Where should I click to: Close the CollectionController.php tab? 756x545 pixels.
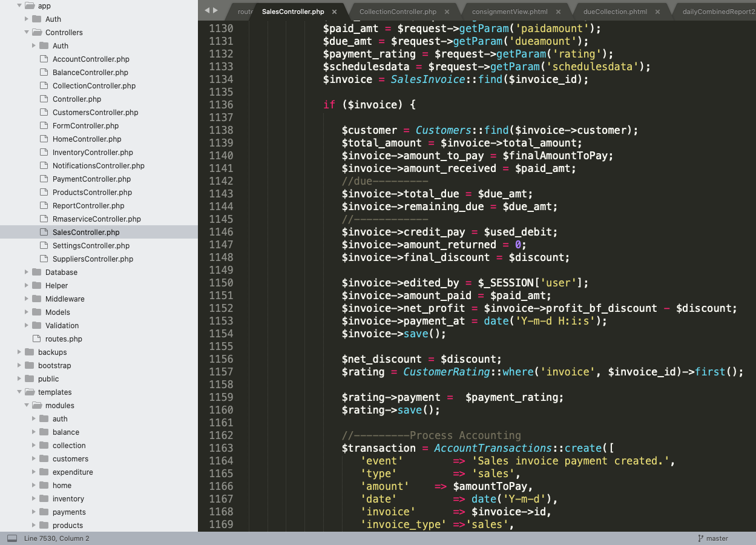coord(447,12)
